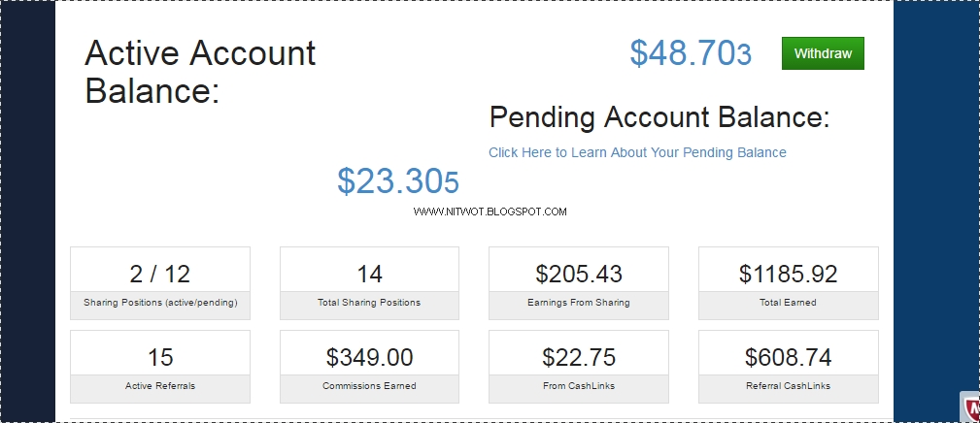Click the 2 / 12 sharing positions value

click(x=160, y=274)
